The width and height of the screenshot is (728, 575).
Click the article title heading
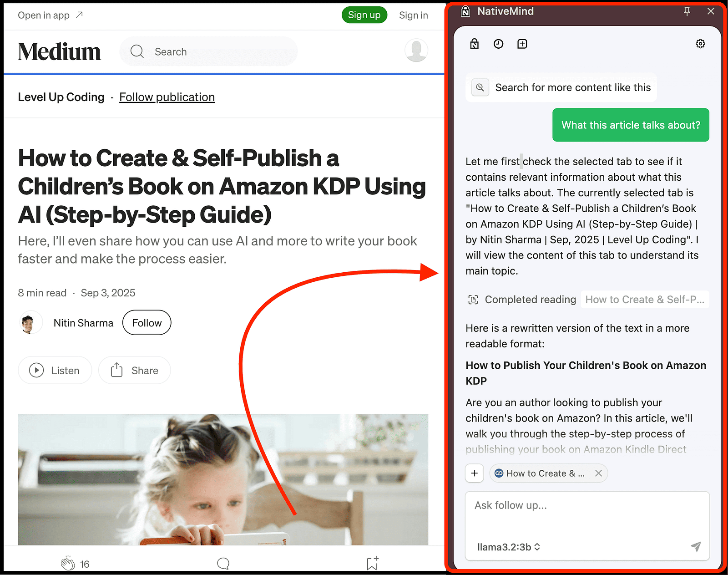[x=222, y=186]
